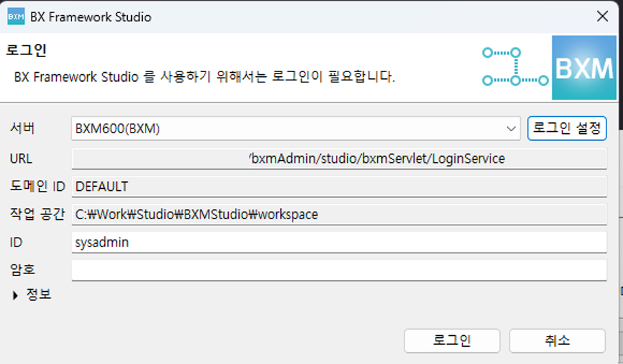Click the BXM logo banner image
The height and width of the screenshot is (364, 623).
coord(584,67)
